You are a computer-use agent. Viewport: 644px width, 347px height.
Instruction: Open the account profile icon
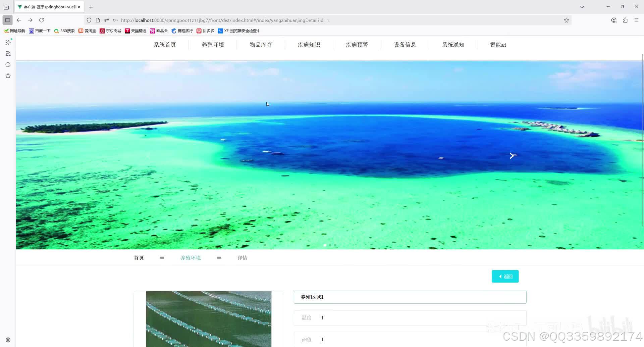click(614, 20)
